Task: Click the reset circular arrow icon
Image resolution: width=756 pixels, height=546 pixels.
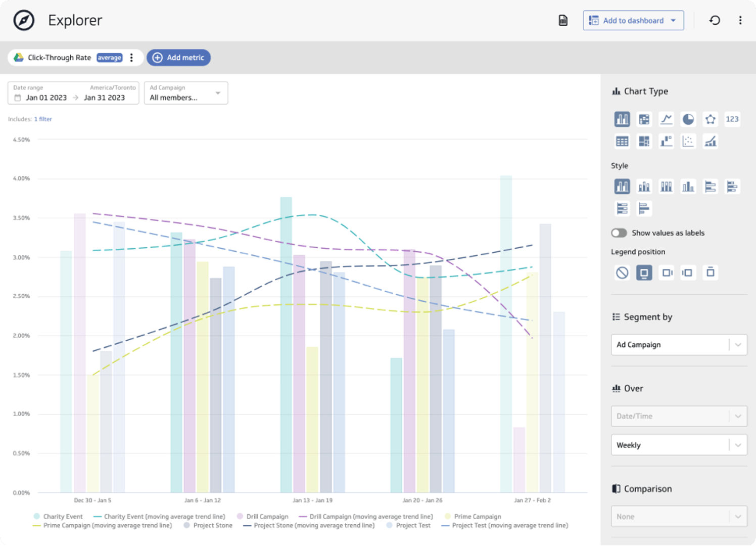Action: coord(715,20)
